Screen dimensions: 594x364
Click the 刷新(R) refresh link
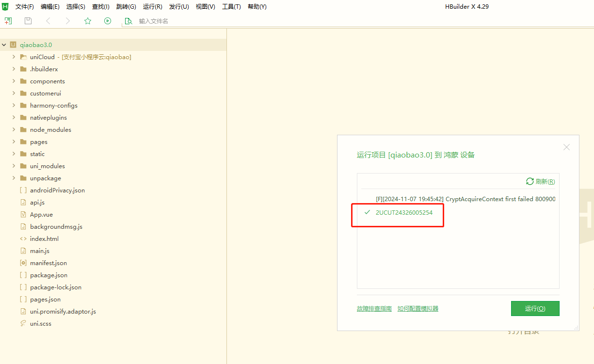pos(546,181)
